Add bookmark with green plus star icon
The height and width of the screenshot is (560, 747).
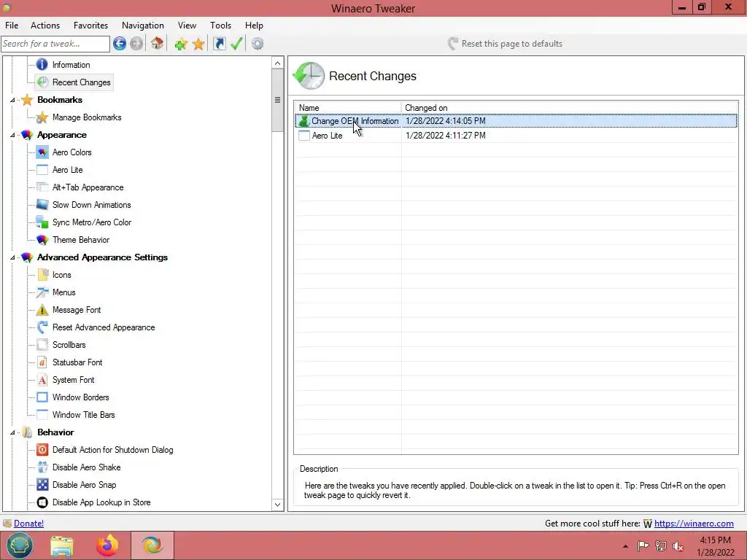[181, 44]
